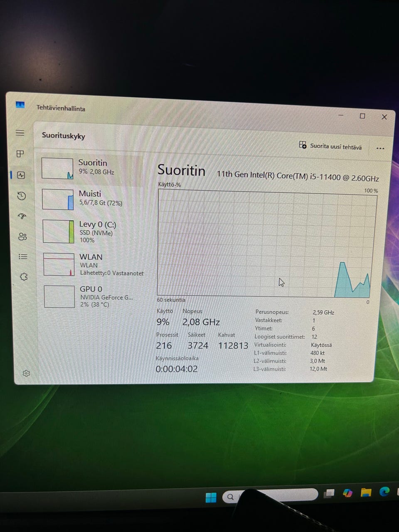Screen dimensions: 399x532
Task: Minimize the Task Manager window
Action: (341, 115)
